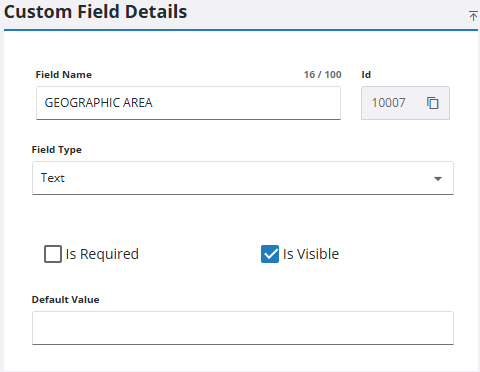Tick the Is Required checkbox

53,254
